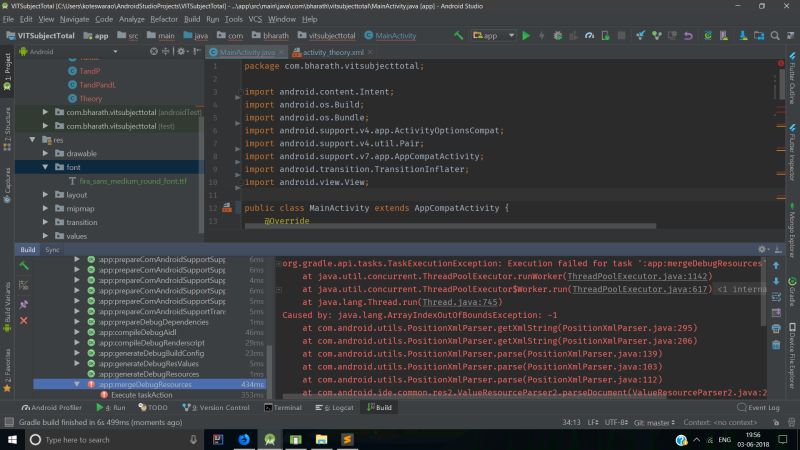Collapse the :app:mergeDebugResources task node

tap(77, 384)
